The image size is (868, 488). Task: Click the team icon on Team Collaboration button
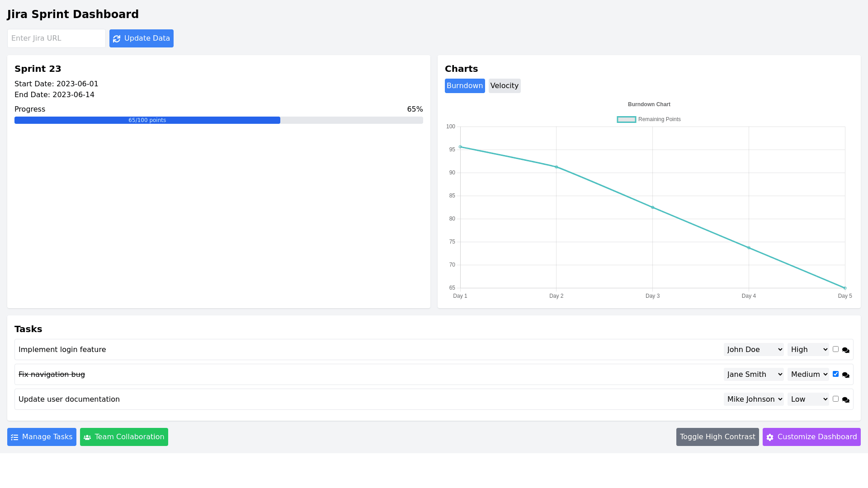(x=87, y=437)
